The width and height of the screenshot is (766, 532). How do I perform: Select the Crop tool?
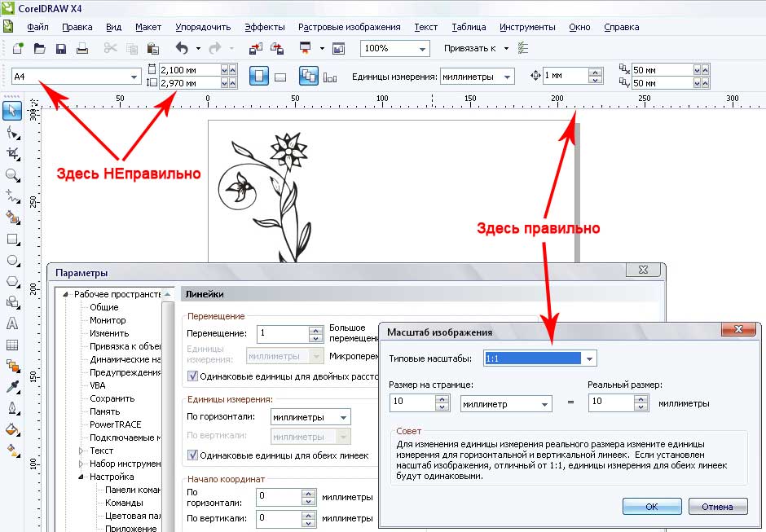(x=13, y=154)
